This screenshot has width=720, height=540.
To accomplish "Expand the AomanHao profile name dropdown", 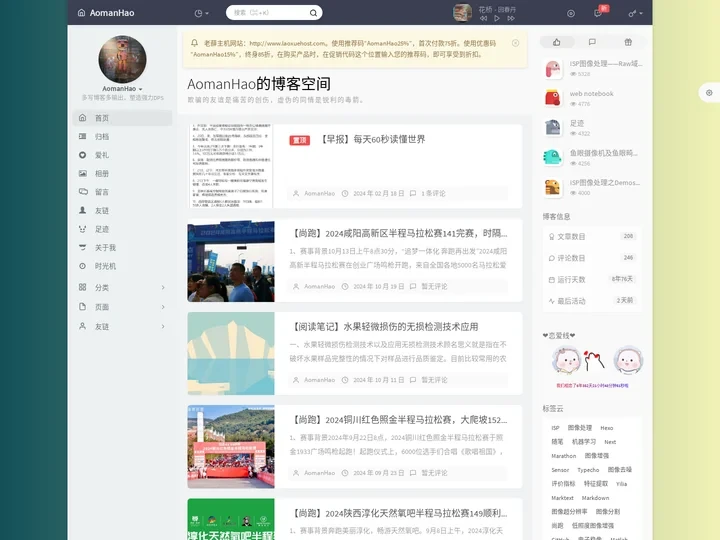I will tap(122, 89).
